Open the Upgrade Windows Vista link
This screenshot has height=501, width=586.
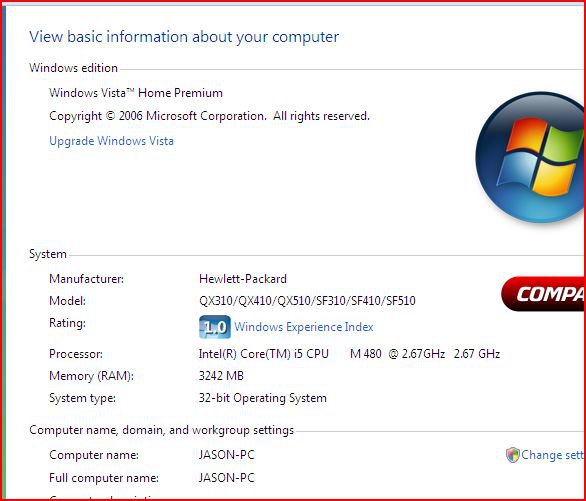click(x=111, y=141)
